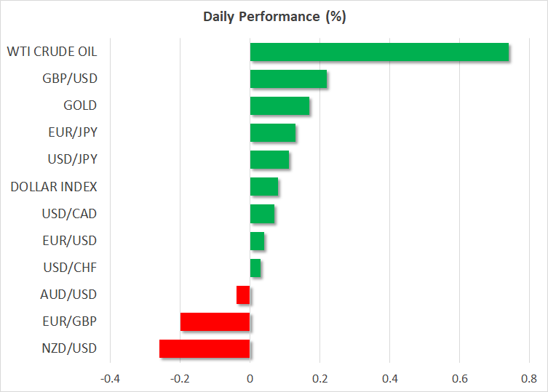Click the USD/CAD green bar
This screenshot has height=392, width=548.
[262, 214]
